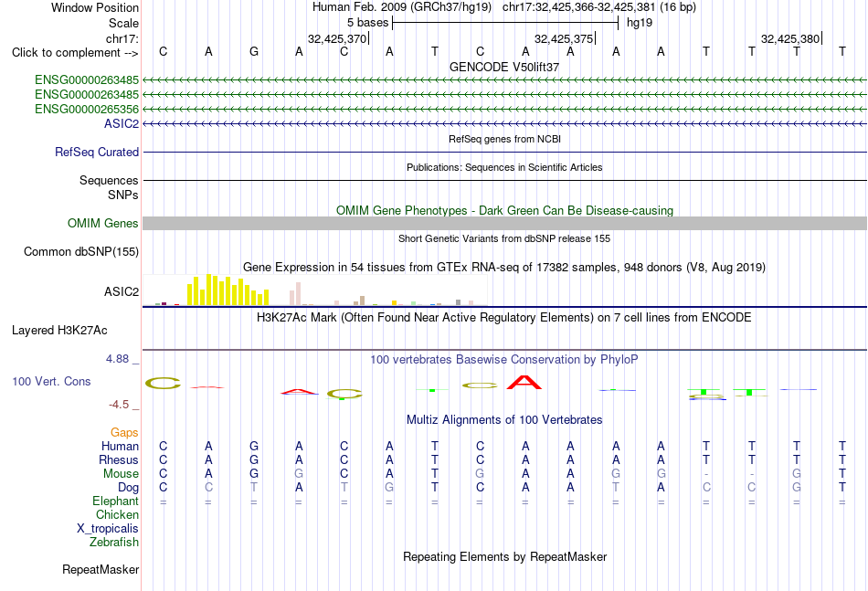868x591 pixels.
Task: Click the gray OMIM Genes bar
Action: (505, 223)
